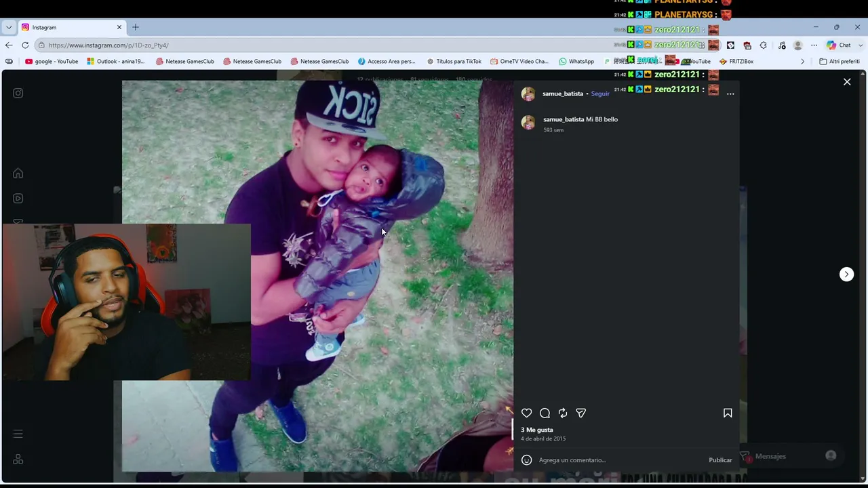
Task: Share the post with the paper plane icon
Action: point(580,413)
